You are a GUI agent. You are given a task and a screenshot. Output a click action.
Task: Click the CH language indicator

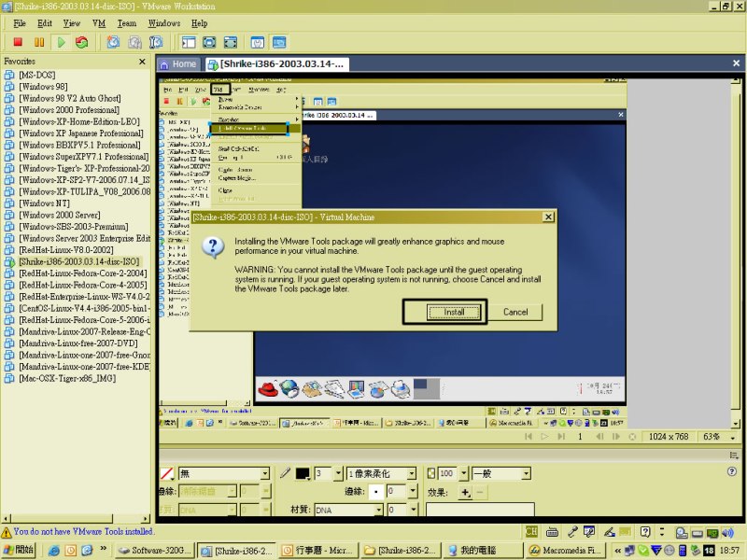[x=531, y=532]
